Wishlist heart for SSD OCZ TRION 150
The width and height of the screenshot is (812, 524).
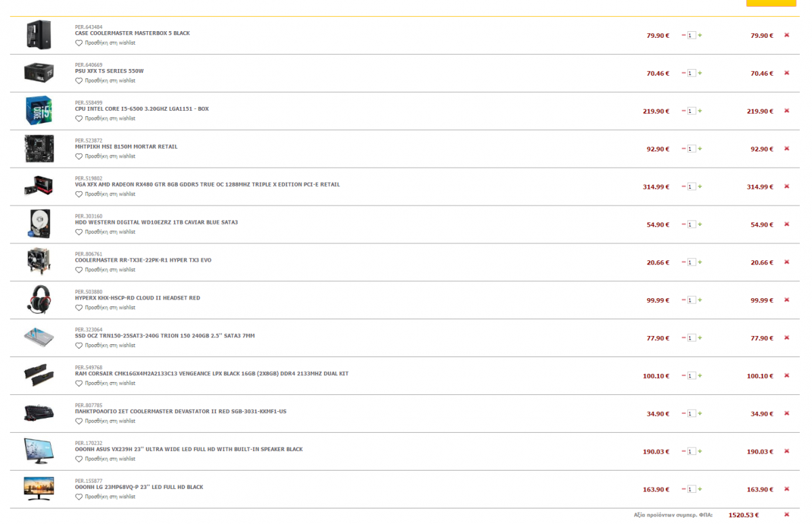pyautogui.click(x=78, y=346)
